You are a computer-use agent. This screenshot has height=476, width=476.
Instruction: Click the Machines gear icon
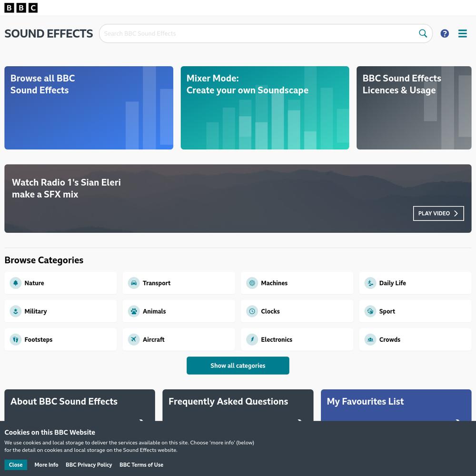tap(252, 283)
